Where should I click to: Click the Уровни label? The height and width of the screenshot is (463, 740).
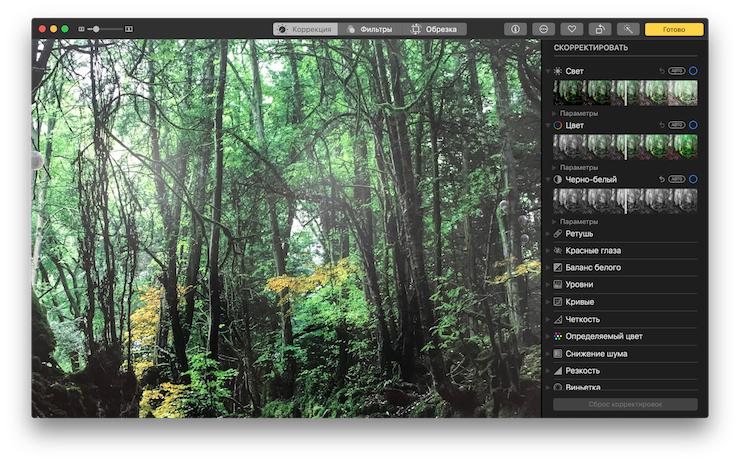coord(579,285)
